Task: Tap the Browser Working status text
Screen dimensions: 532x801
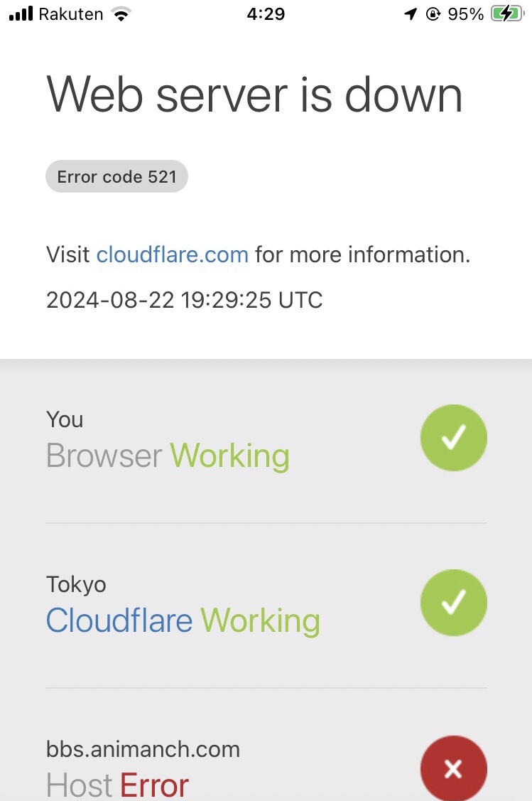Action: (168, 456)
